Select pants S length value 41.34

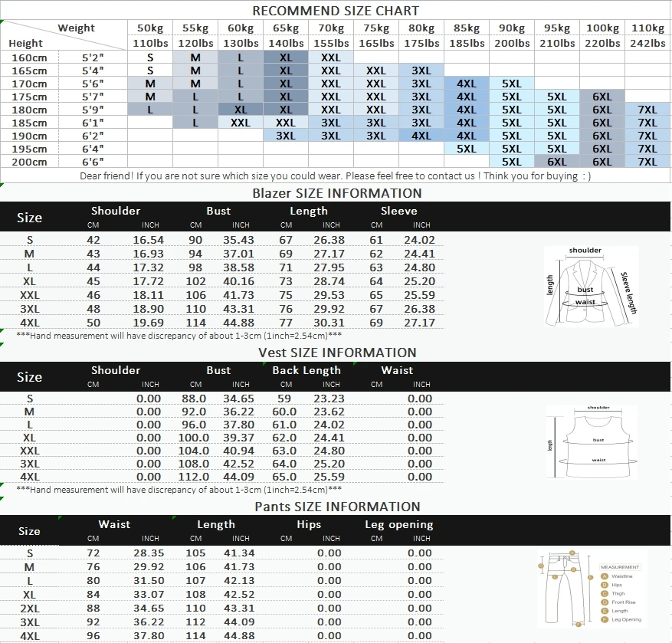239,553
